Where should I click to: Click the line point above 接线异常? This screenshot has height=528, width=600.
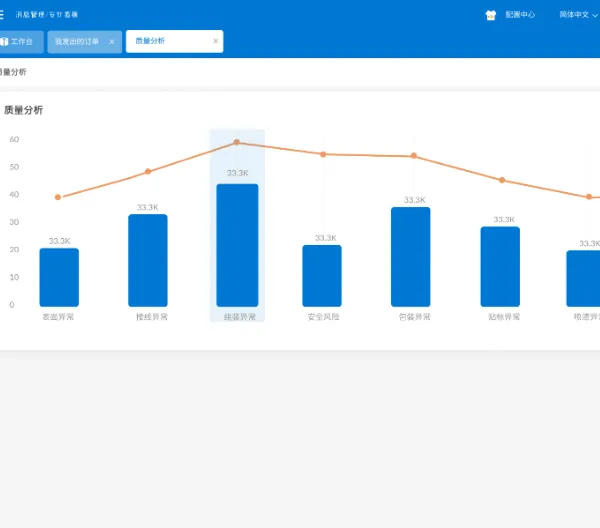tap(148, 171)
